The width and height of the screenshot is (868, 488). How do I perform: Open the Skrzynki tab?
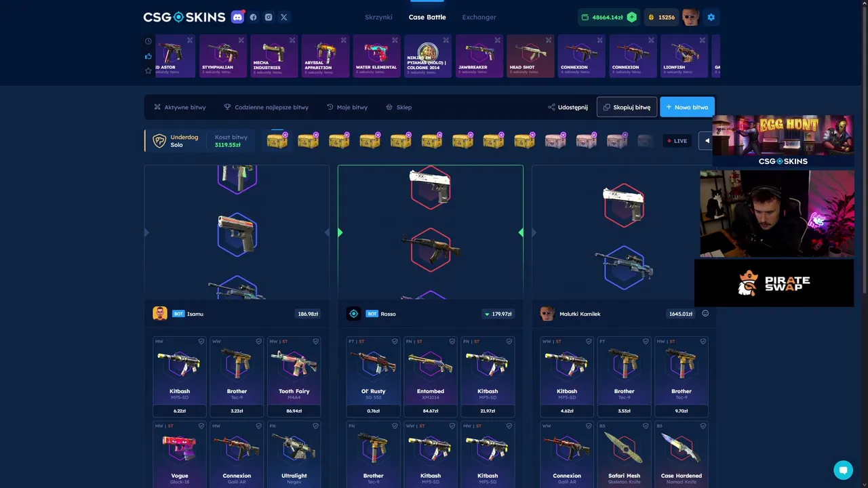[378, 17]
